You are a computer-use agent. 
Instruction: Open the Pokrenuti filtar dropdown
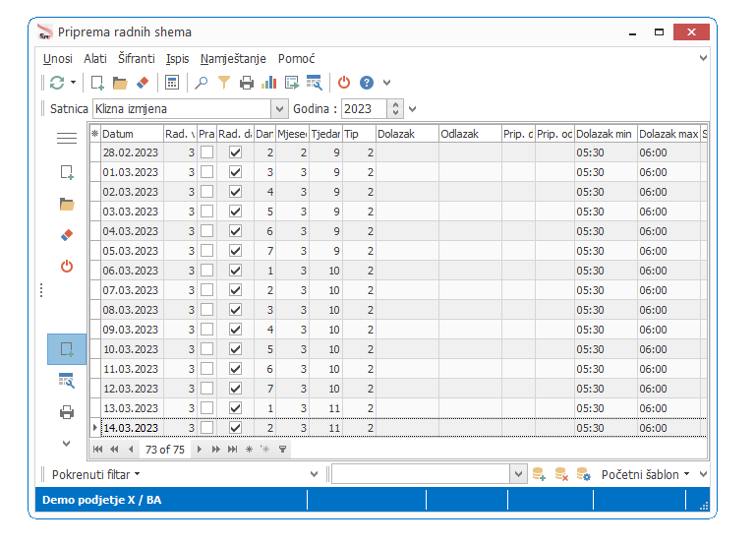click(95, 475)
